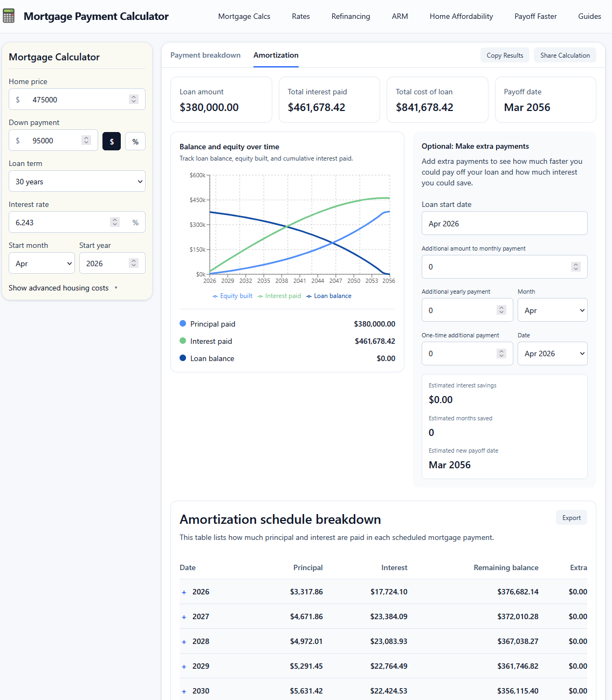Open the one-time payment Date dropdown
The height and width of the screenshot is (700, 612).
tap(552, 354)
